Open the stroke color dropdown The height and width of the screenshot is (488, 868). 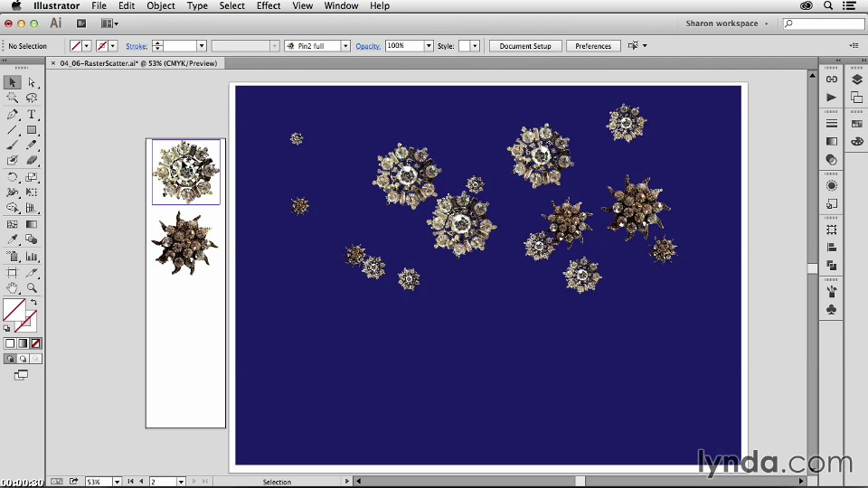pyautogui.click(x=113, y=46)
